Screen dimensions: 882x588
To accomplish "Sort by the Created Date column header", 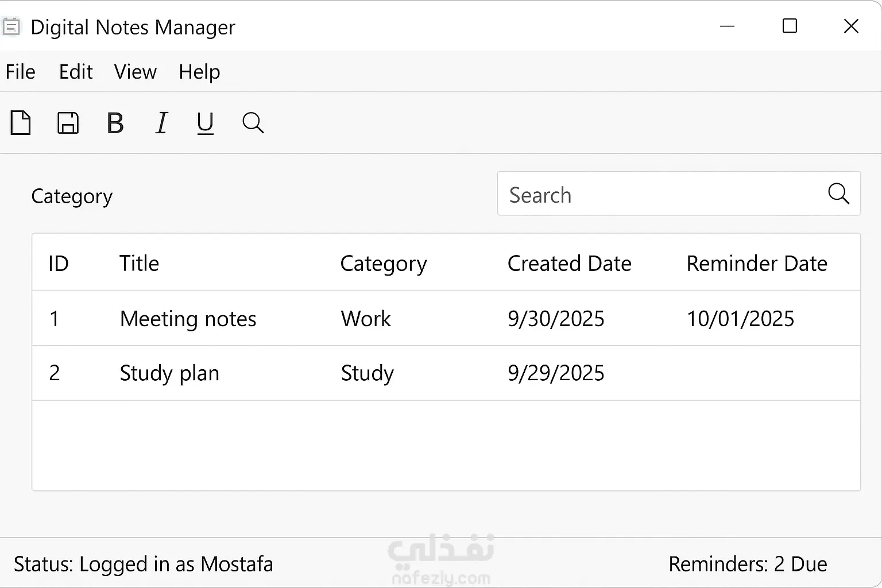I will [569, 264].
